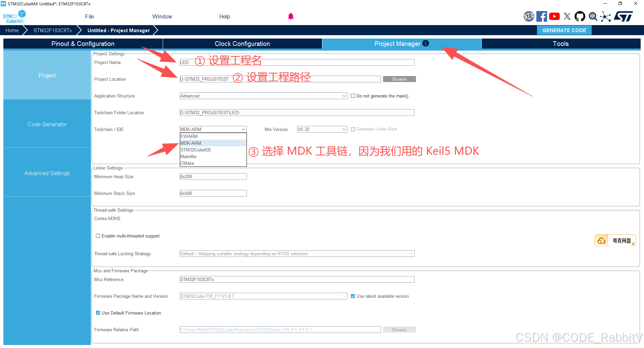This screenshot has width=644, height=348.
Task: Select EWARM from toolchain list
Action: click(213, 136)
